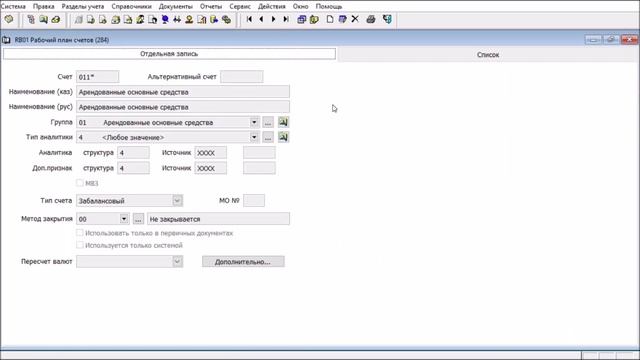Click the Наименование (рус) field
Image resolution: width=640 pixels, height=360 pixels.
(183, 107)
